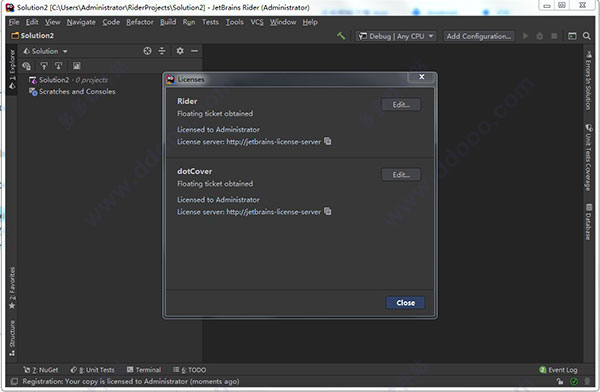This screenshot has height=392, width=600.
Task: Click the Search Everywhere magnifier icon
Action: tap(587, 36)
